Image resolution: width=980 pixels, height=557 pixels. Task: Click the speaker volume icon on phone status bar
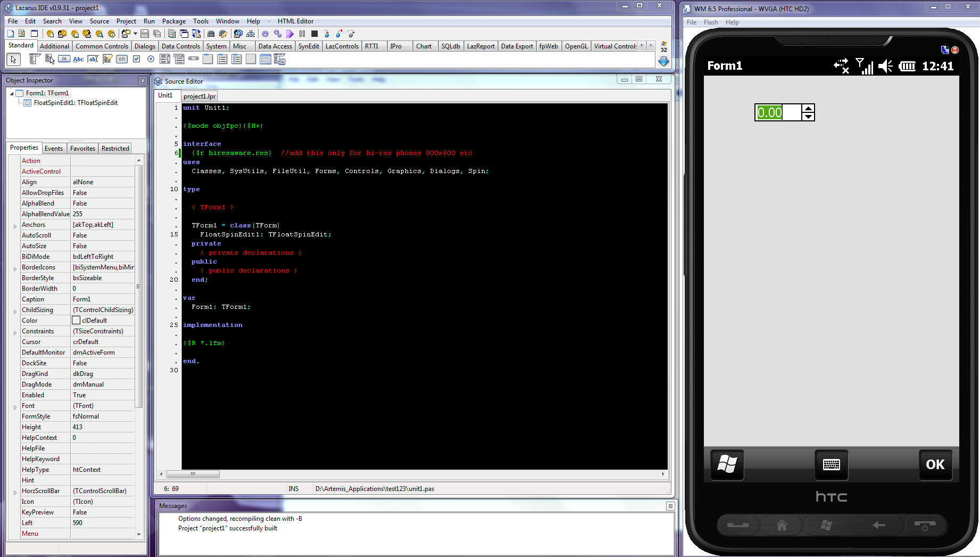coord(885,66)
